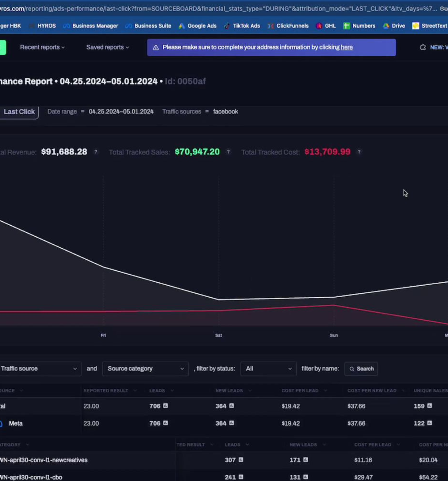Open details icon beside 307 leads

tap(241, 459)
